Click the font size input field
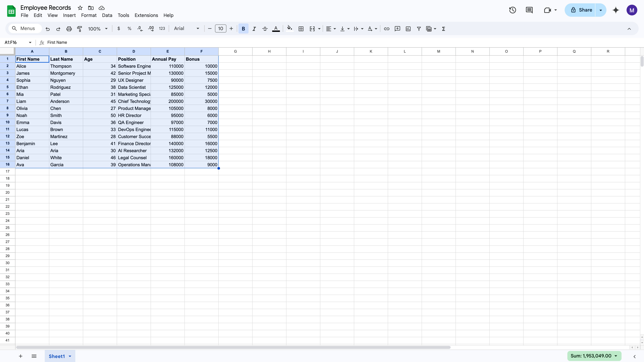Screen dimensions: 644x362 click(x=221, y=29)
